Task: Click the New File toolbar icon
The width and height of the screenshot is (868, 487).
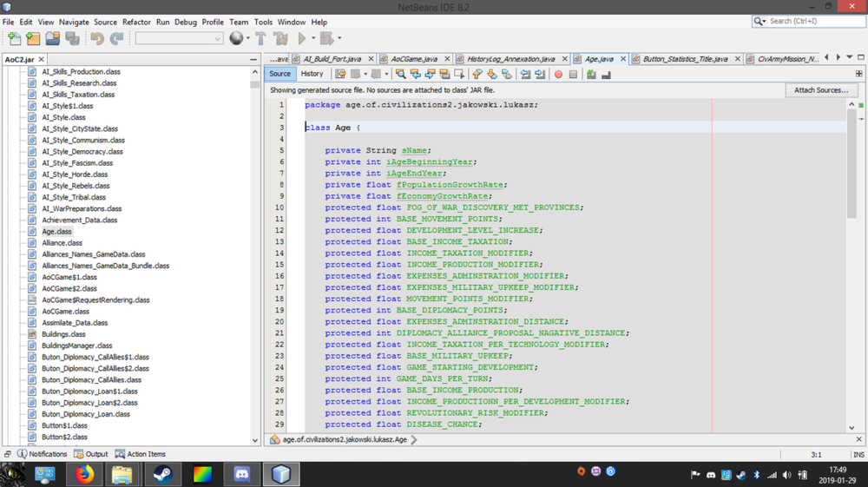Action: (15, 38)
